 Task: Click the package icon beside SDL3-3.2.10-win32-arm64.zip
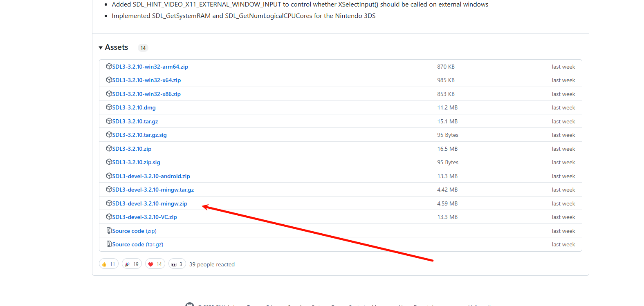point(109,66)
